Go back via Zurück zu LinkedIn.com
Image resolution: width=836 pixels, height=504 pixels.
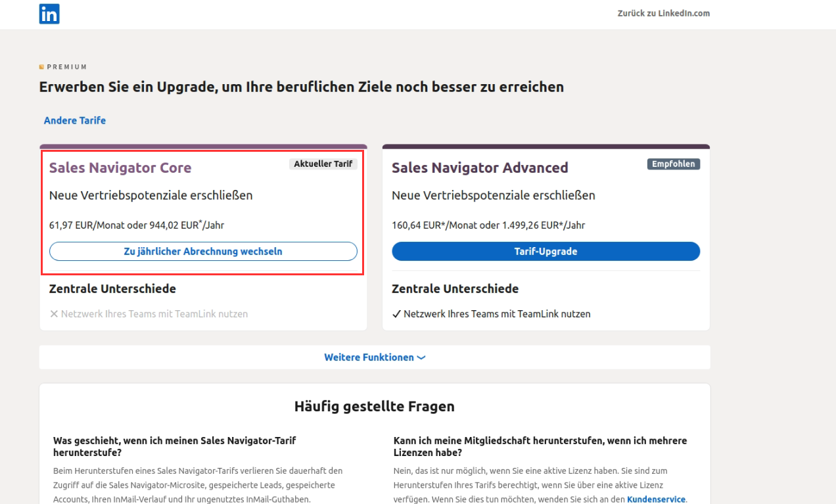pos(663,13)
